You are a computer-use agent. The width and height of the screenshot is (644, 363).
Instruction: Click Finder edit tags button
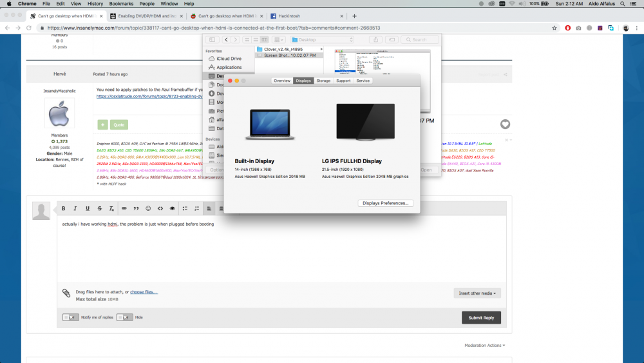(x=392, y=40)
